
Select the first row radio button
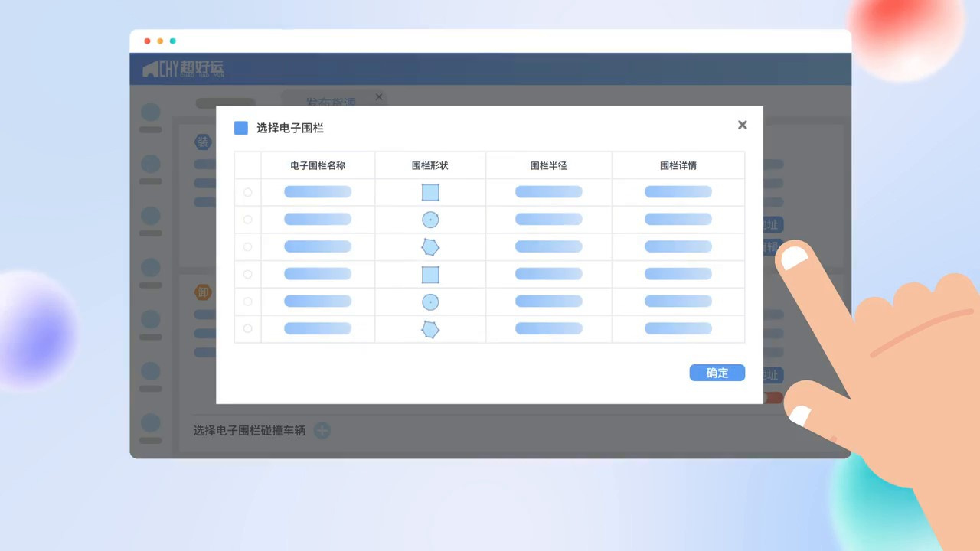click(247, 192)
